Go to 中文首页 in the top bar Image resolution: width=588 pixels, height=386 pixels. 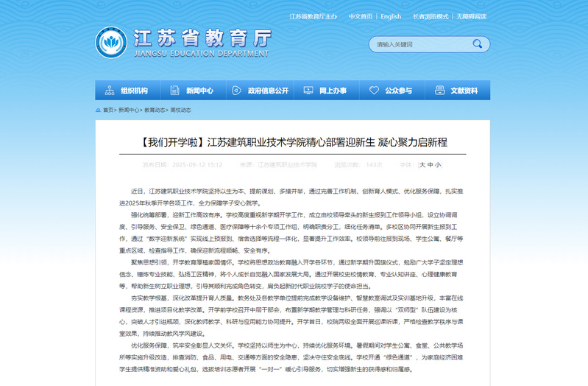tap(361, 16)
